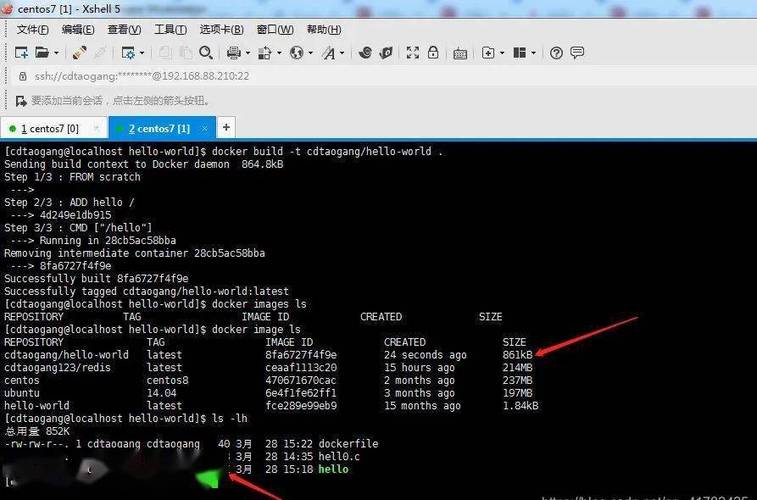
Task: Click image ID 8fa6727f4f9e in table
Action: 301,355
